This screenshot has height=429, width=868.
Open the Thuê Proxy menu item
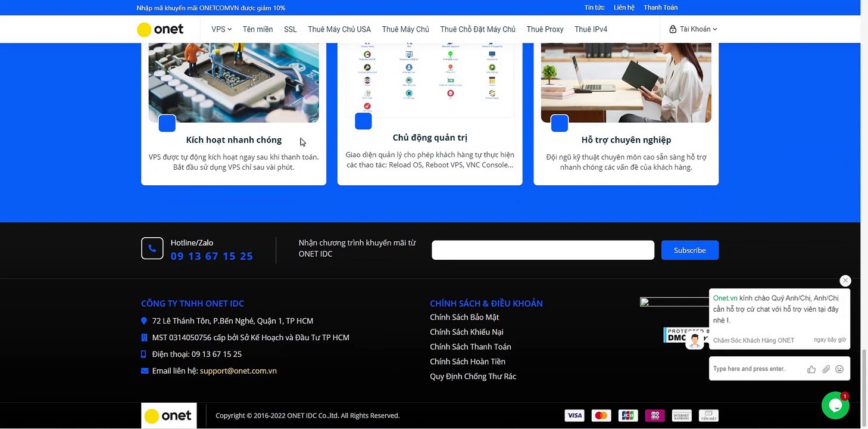pyautogui.click(x=545, y=29)
